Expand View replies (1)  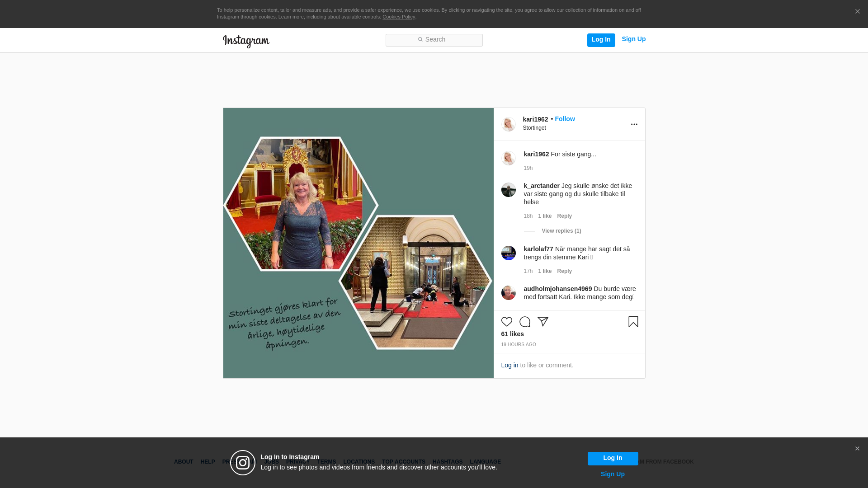click(x=561, y=231)
